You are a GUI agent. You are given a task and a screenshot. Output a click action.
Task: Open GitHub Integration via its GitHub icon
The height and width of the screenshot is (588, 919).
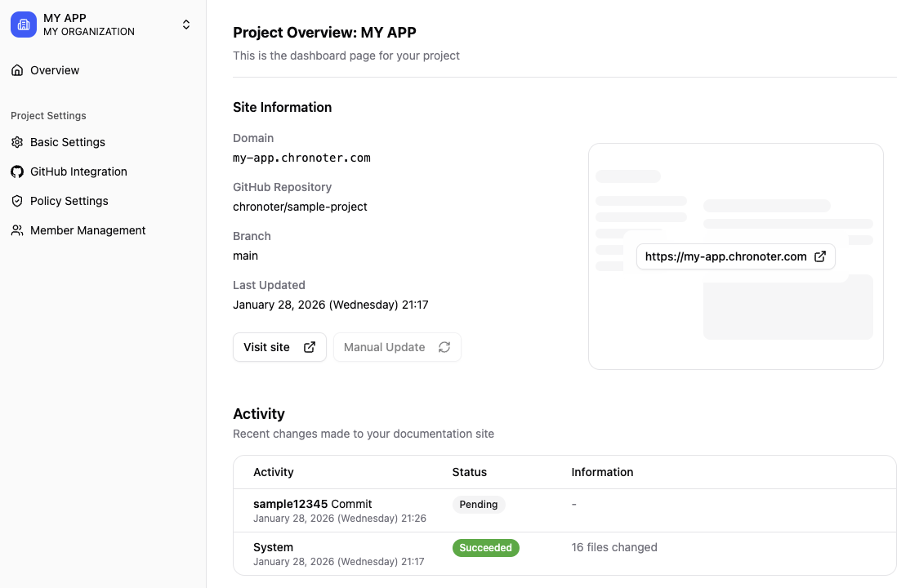pyautogui.click(x=17, y=171)
